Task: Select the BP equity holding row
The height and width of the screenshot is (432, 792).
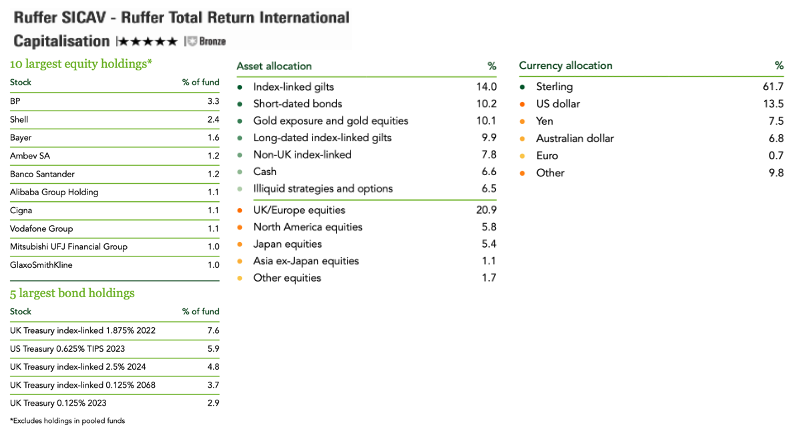Action: pyautogui.click(x=114, y=102)
